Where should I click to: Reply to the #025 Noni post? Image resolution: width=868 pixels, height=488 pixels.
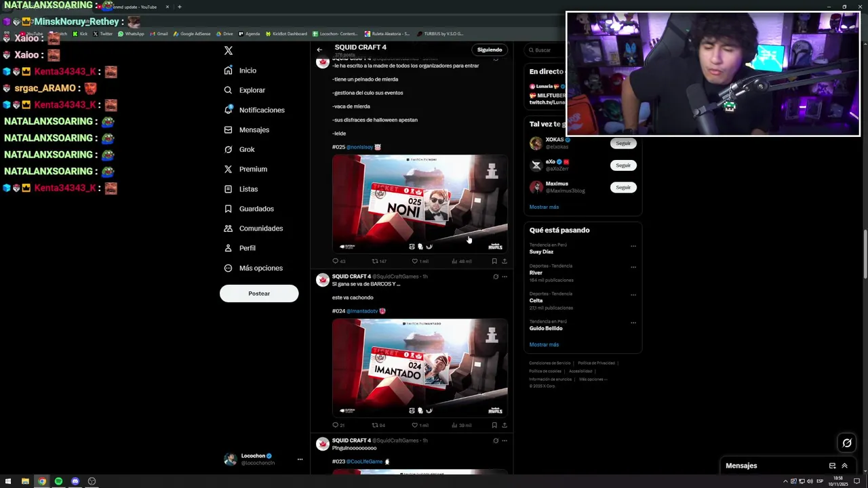click(x=338, y=261)
